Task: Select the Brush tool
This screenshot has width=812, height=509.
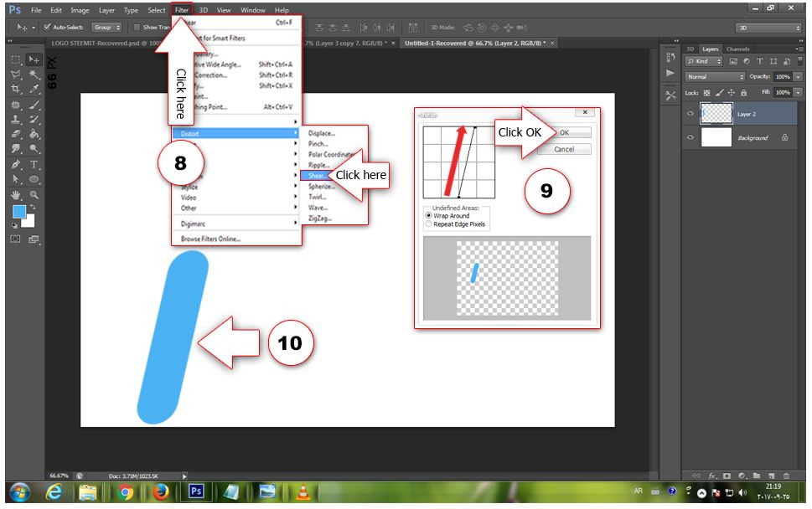Action: (34, 105)
